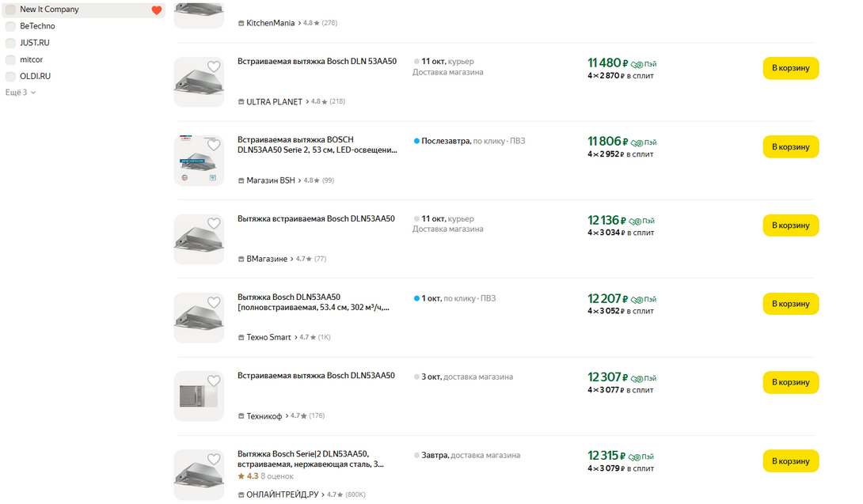Click the red heart next to New It Company
This screenshot has width=863, height=504.
pos(156,10)
